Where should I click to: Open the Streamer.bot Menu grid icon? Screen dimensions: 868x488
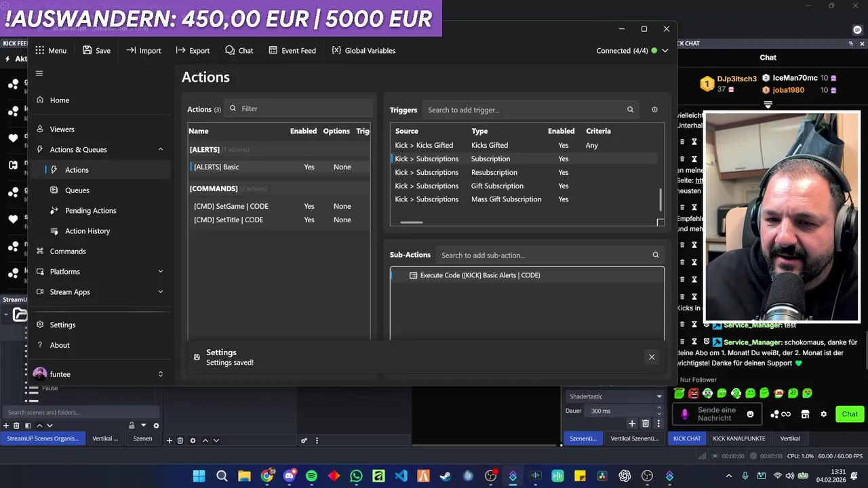click(x=40, y=50)
